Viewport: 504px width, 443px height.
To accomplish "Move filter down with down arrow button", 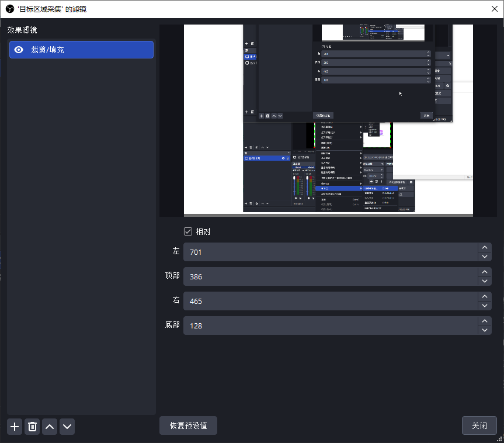I will point(67,427).
